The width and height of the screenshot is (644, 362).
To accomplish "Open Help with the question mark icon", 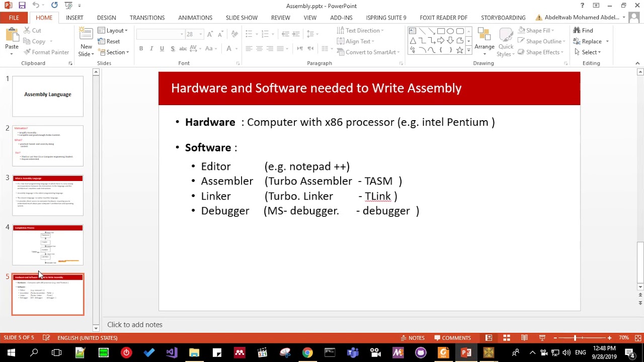I will [x=582, y=6].
